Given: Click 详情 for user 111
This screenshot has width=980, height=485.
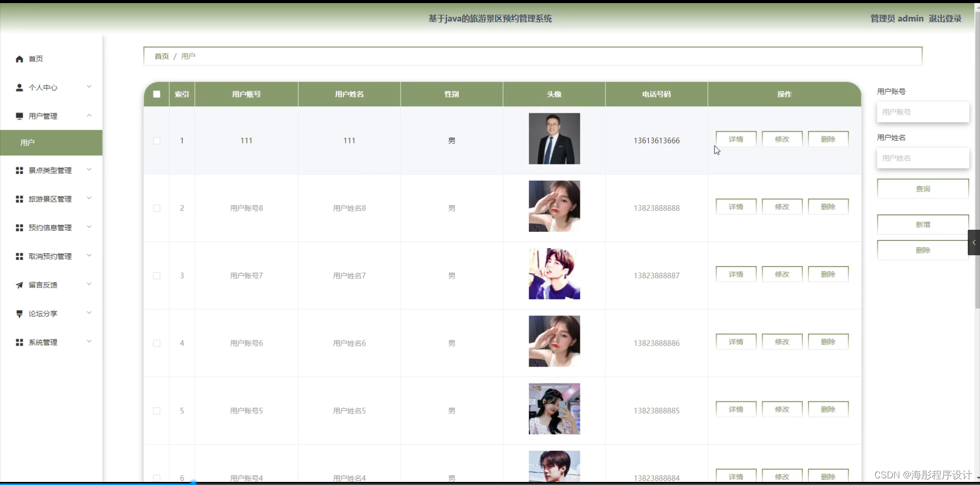Looking at the screenshot, I should coord(736,139).
